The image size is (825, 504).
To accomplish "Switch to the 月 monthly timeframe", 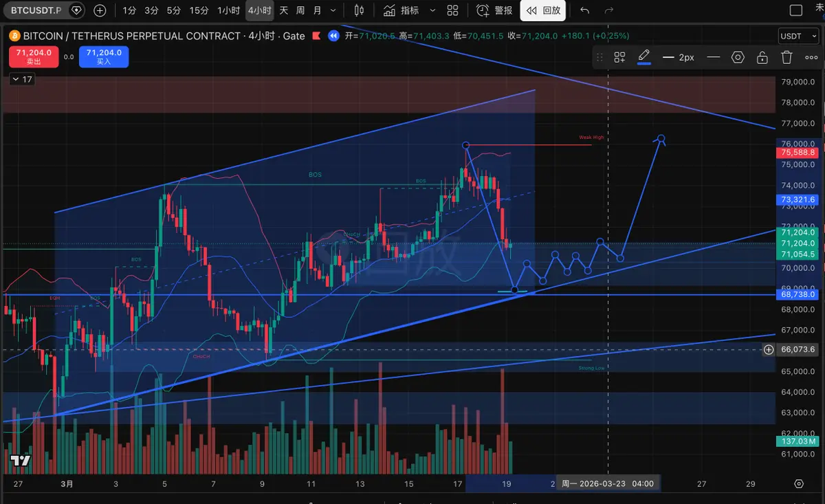I will [317, 10].
